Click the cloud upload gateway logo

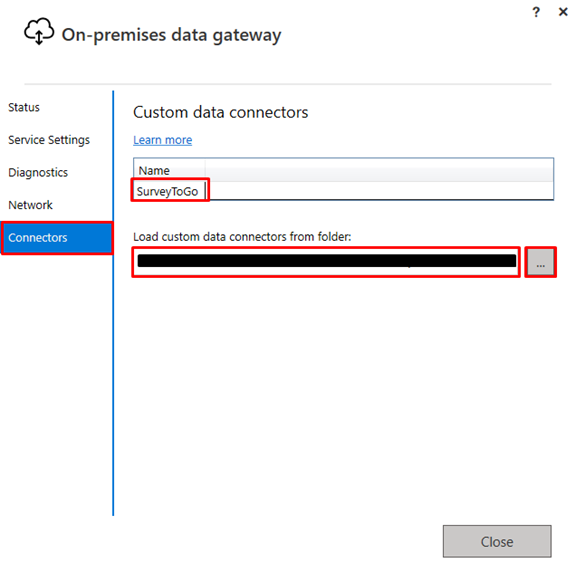tap(39, 32)
